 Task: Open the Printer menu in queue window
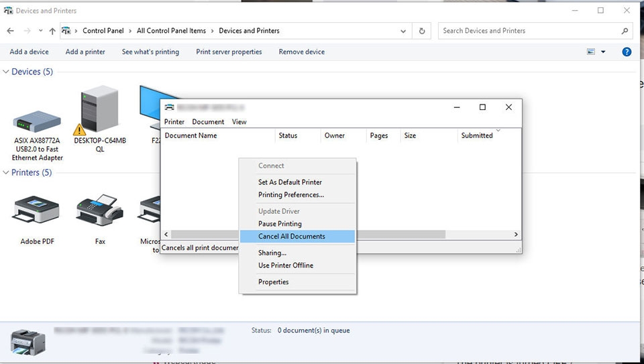click(174, 121)
